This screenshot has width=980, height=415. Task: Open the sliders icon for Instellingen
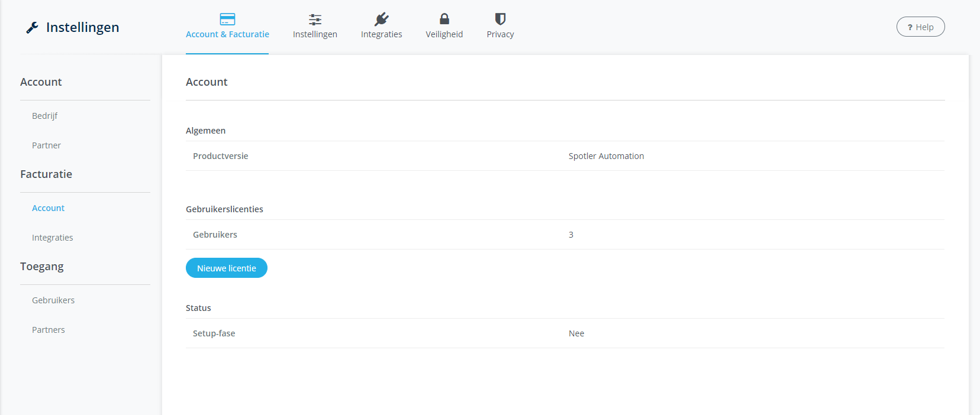pos(315,20)
